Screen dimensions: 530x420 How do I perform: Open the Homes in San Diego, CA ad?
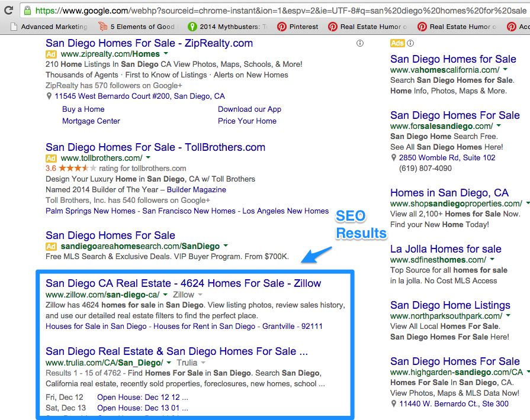pos(449,193)
